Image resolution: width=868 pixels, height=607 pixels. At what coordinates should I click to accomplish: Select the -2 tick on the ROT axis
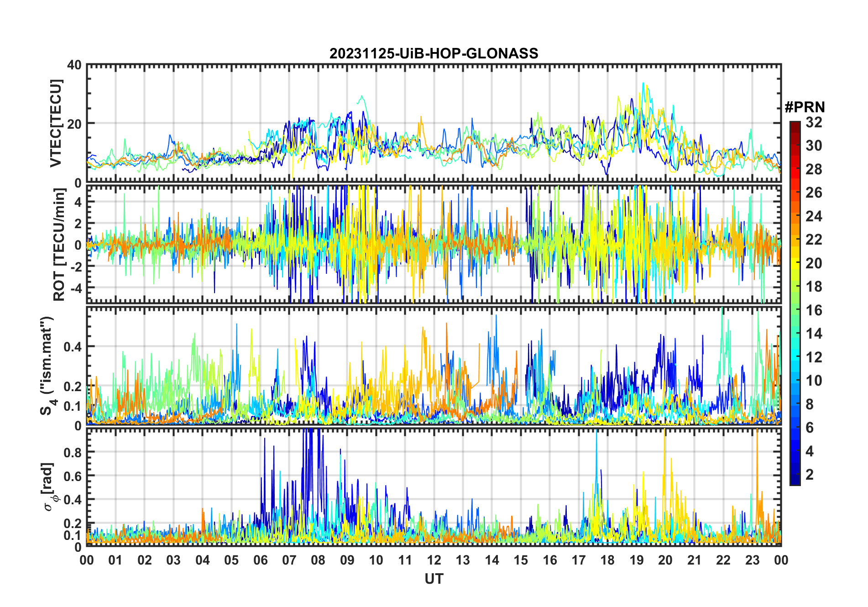76,266
